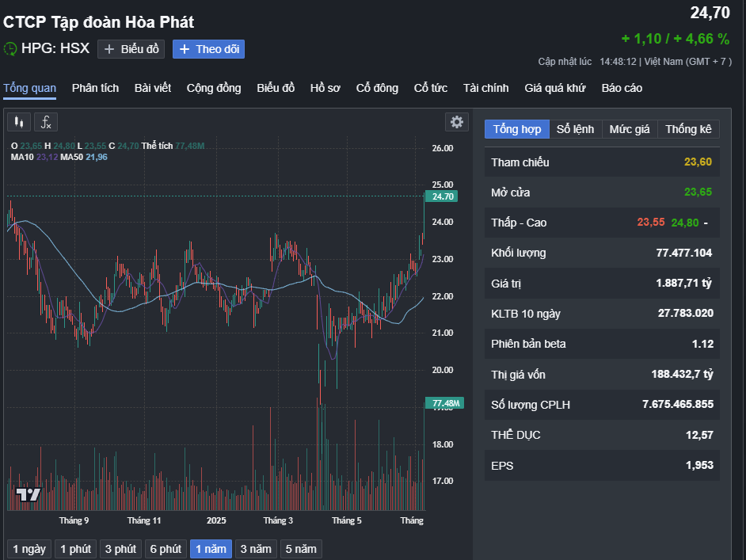
Task: Switch to the Mức giá panel tab
Action: pos(630,129)
